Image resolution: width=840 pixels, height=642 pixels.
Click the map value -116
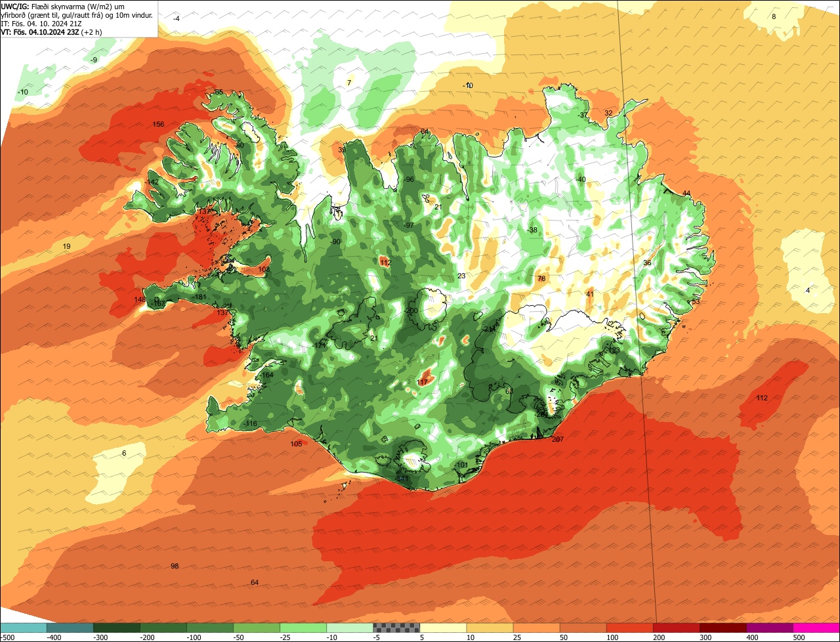(250, 424)
